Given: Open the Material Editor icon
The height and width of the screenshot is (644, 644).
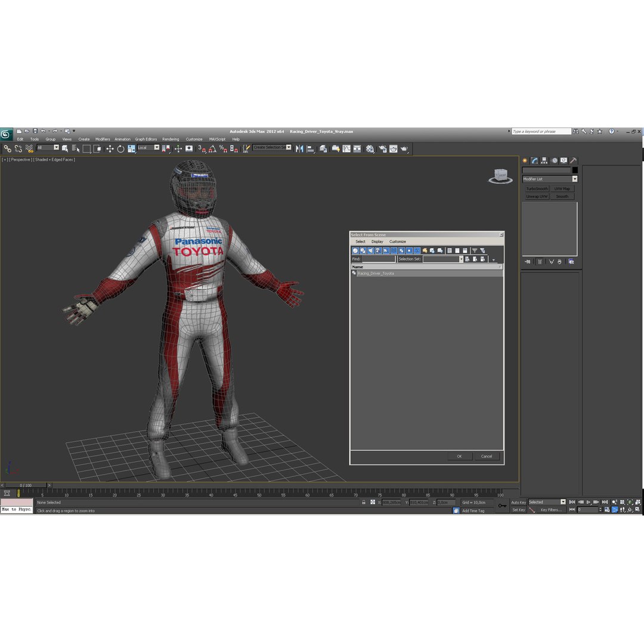Looking at the screenshot, I should pos(370,148).
